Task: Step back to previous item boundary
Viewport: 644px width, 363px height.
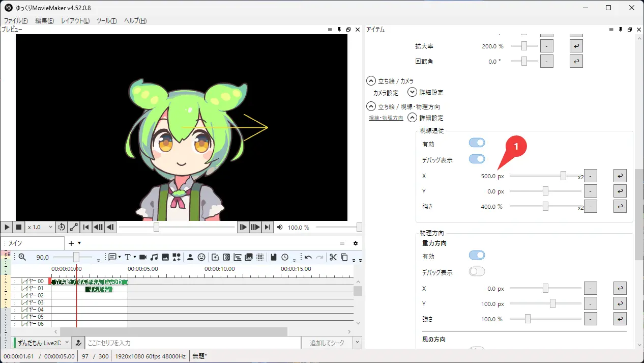Action: tap(98, 227)
